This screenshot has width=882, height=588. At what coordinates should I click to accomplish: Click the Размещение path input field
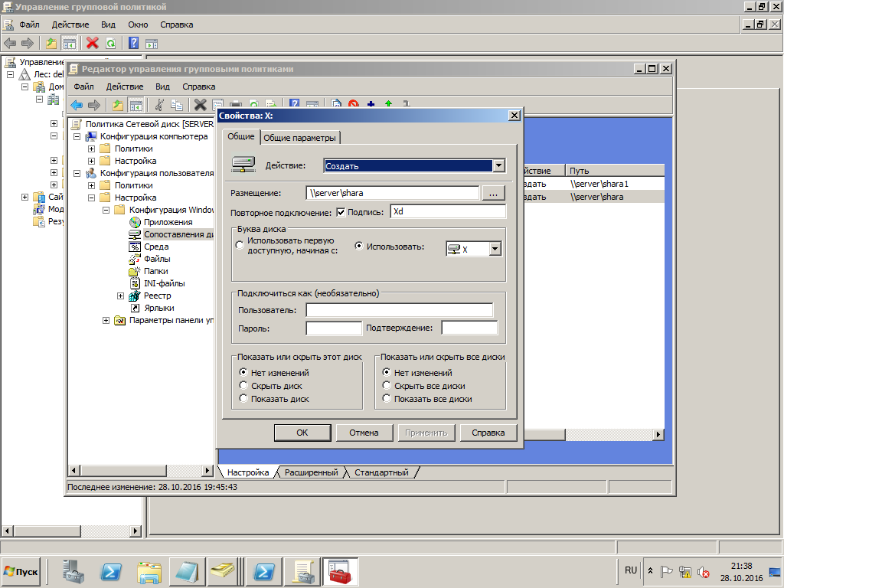(393, 193)
